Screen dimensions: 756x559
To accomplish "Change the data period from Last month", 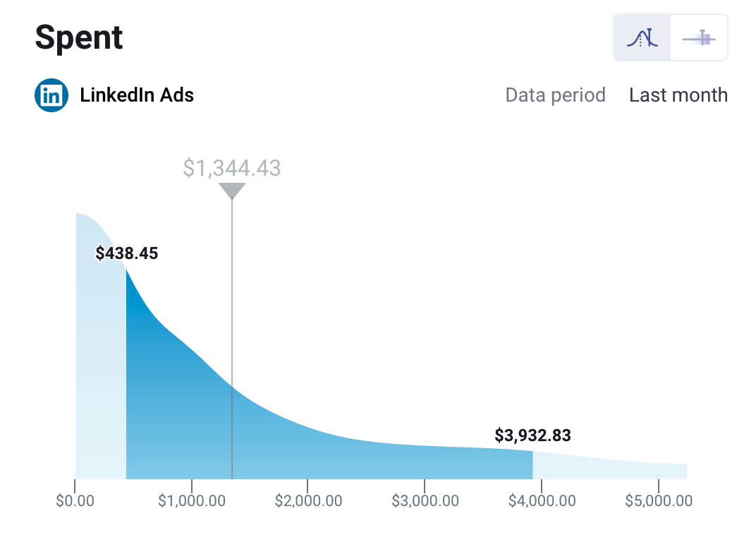I will tap(678, 95).
